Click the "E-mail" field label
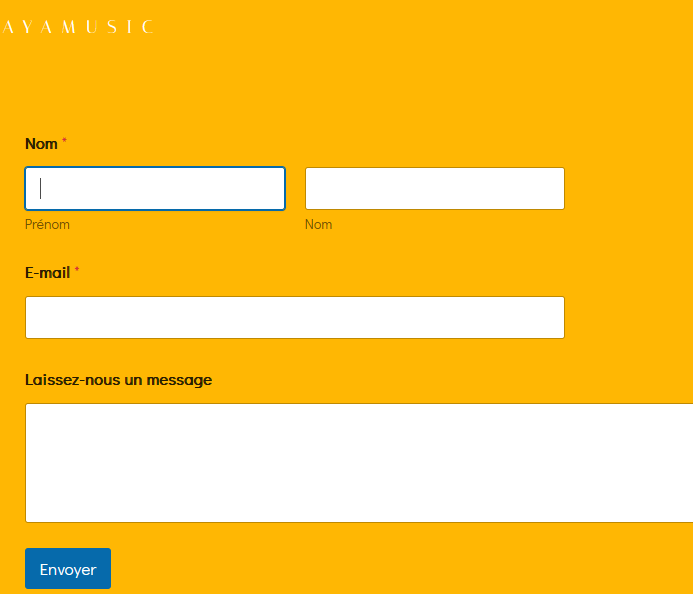The width and height of the screenshot is (693, 594). coord(47,272)
